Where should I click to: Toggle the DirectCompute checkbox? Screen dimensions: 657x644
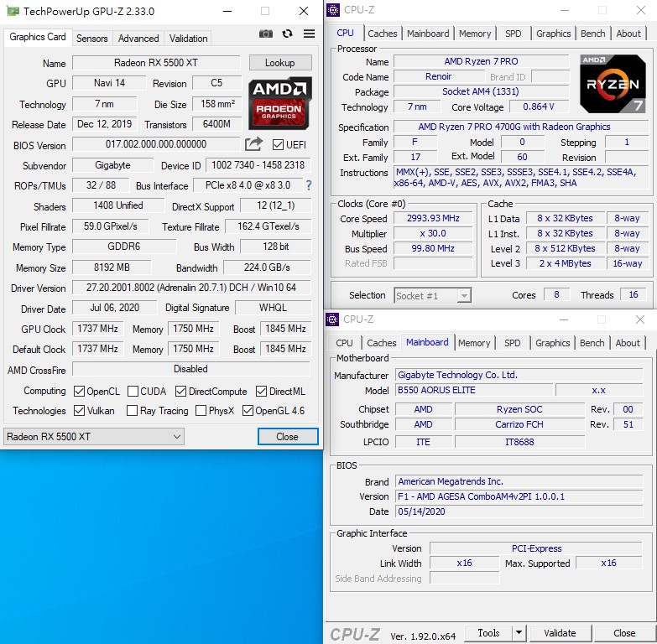click(180, 391)
